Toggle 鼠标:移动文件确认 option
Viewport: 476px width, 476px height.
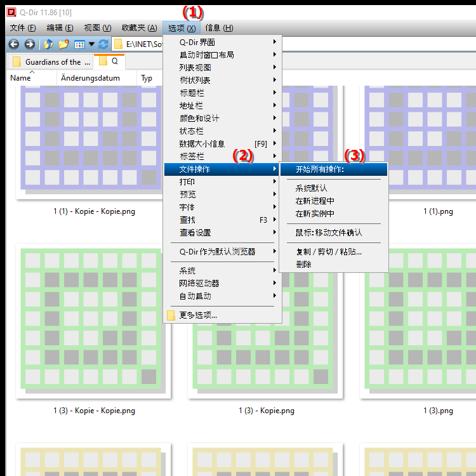coord(334,233)
